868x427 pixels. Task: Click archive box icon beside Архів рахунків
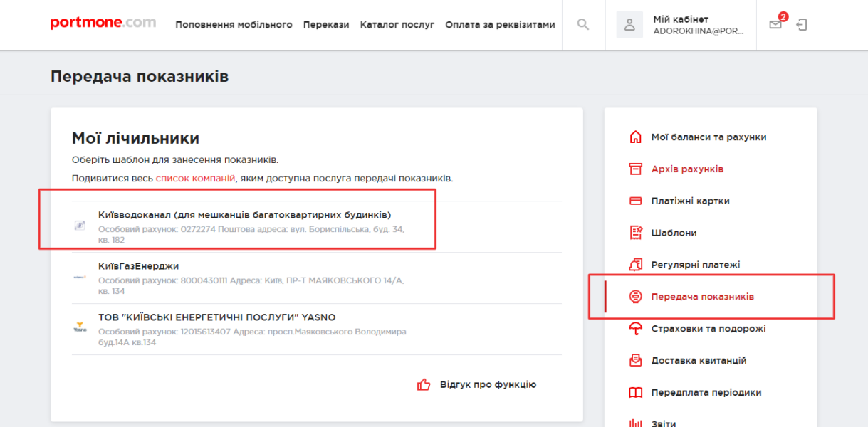(x=636, y=169)
